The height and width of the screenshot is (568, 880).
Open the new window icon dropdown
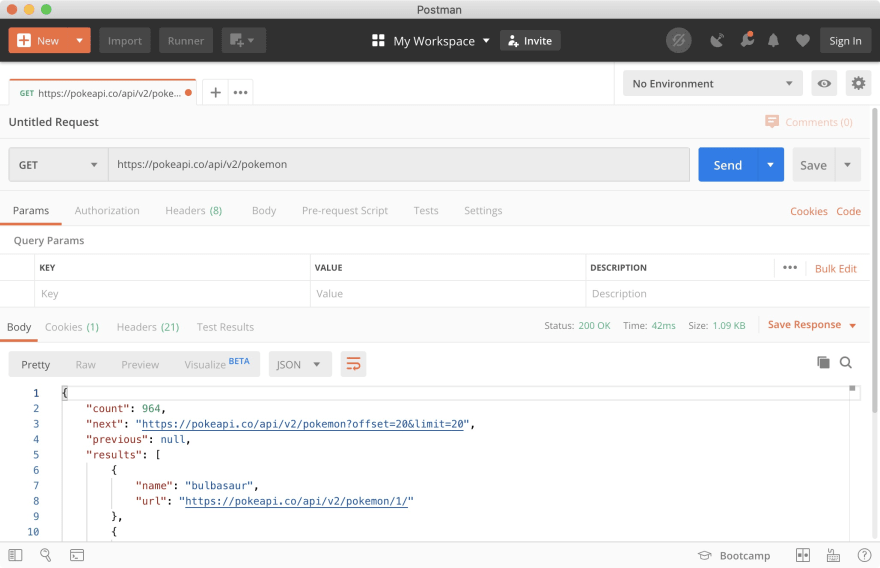tap(243, 40)
